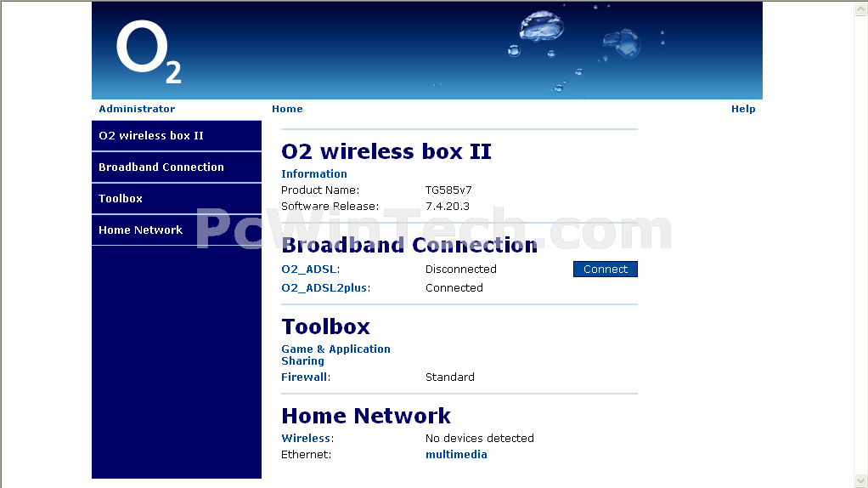Select Toolbox in the left sidebar
868x488 pixels.
tap(177, 199)
